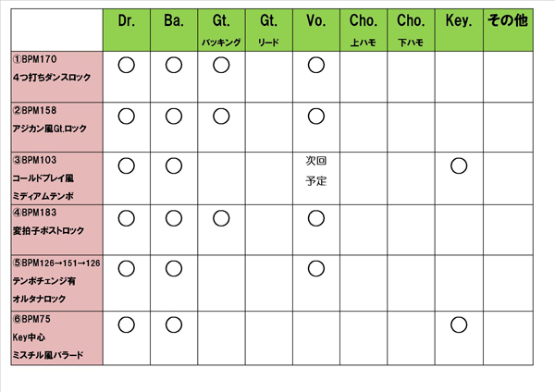Image resolution: width=555 pixels, height=392 pixels.
Task: Click the Gt. バッキング header cell
Action: click(x=220, y=31)
